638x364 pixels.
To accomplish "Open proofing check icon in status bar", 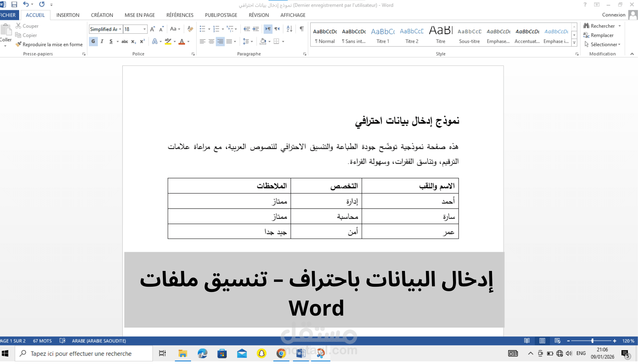I will click(x=62, y=341).
